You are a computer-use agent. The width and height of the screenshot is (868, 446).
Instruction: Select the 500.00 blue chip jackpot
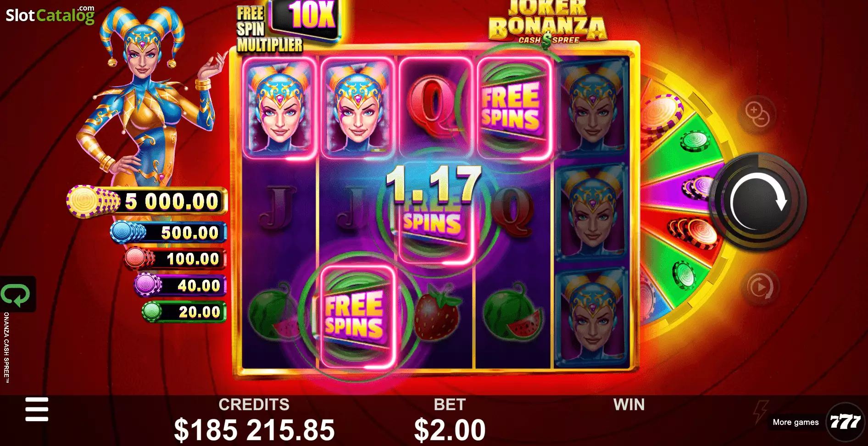tap(168, 233)
